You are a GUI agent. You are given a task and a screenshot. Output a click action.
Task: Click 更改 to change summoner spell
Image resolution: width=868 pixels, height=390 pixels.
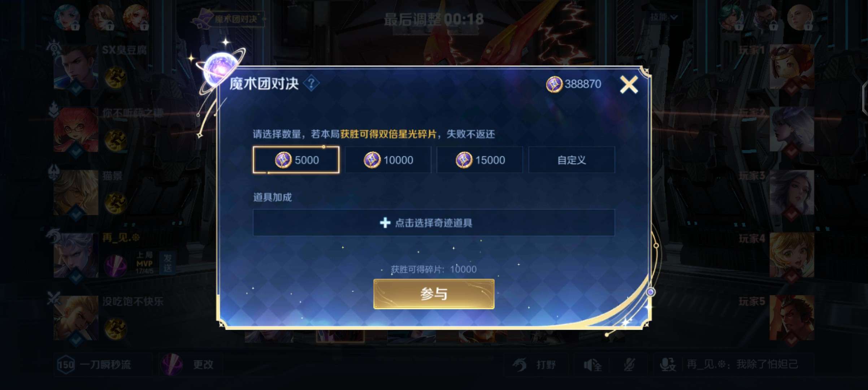(191, 365)
